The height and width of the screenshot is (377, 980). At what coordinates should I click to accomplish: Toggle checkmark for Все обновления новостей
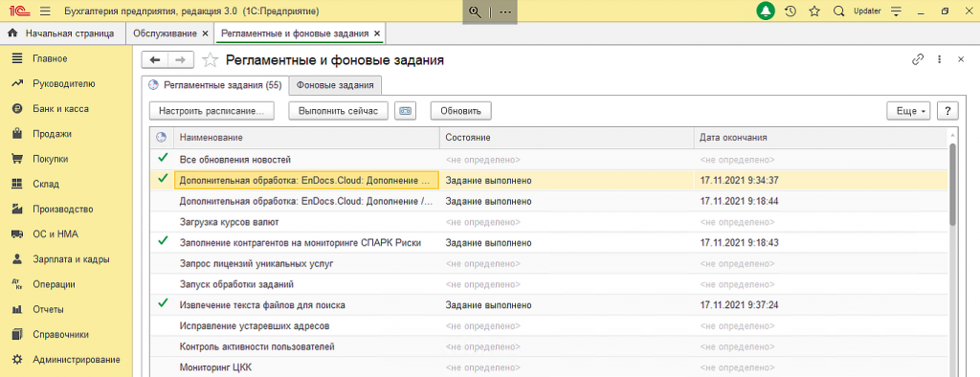(x=163, y=159)
